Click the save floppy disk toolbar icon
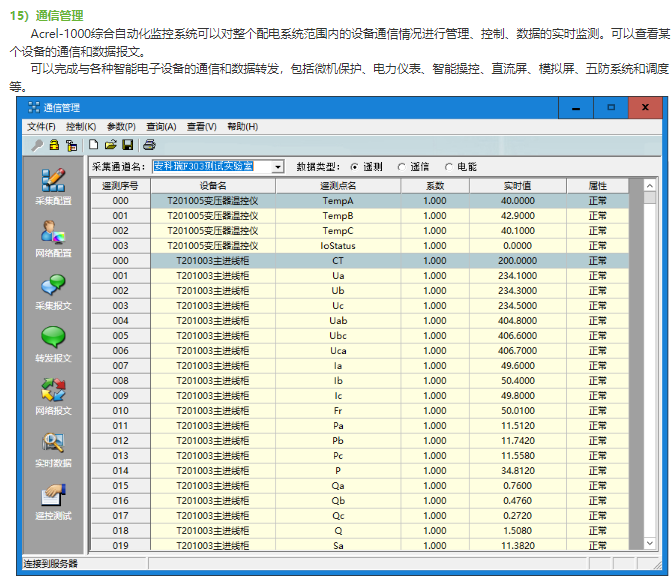This screenshot has height=579, width=672. pos(128,145)
